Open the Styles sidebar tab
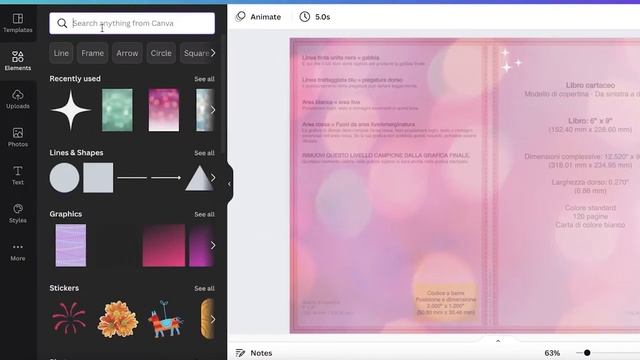The height and width of the screenshot is (360, 640). click(18, 213)
